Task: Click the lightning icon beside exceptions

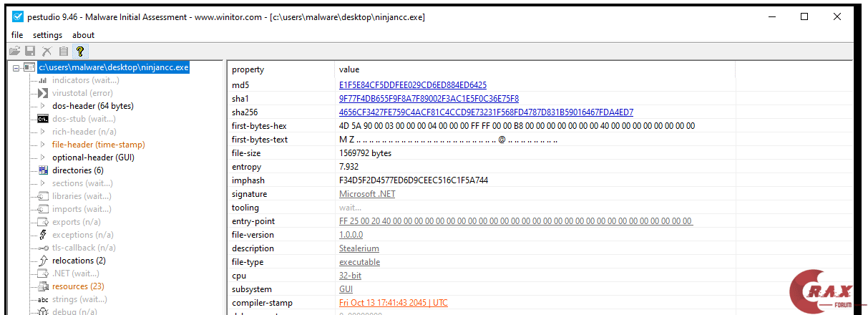Action: tap(43, 235)
